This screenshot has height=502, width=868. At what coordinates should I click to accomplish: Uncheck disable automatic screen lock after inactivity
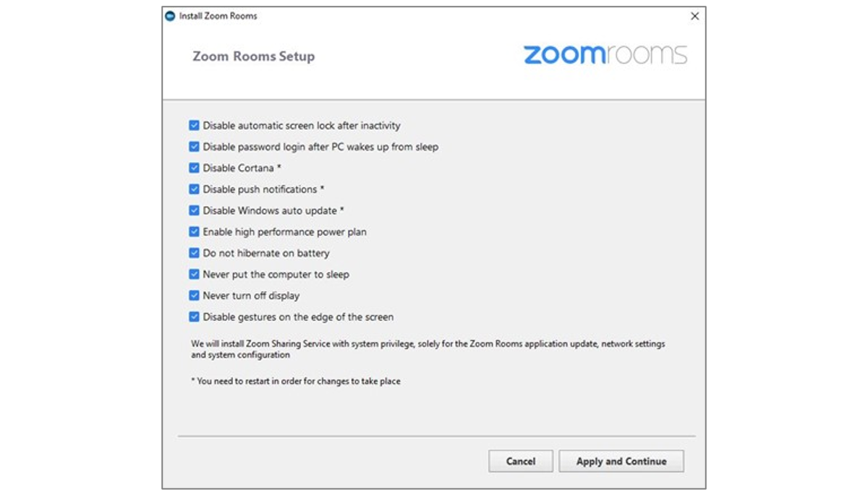pyautogui.click(x=194, y=125)
